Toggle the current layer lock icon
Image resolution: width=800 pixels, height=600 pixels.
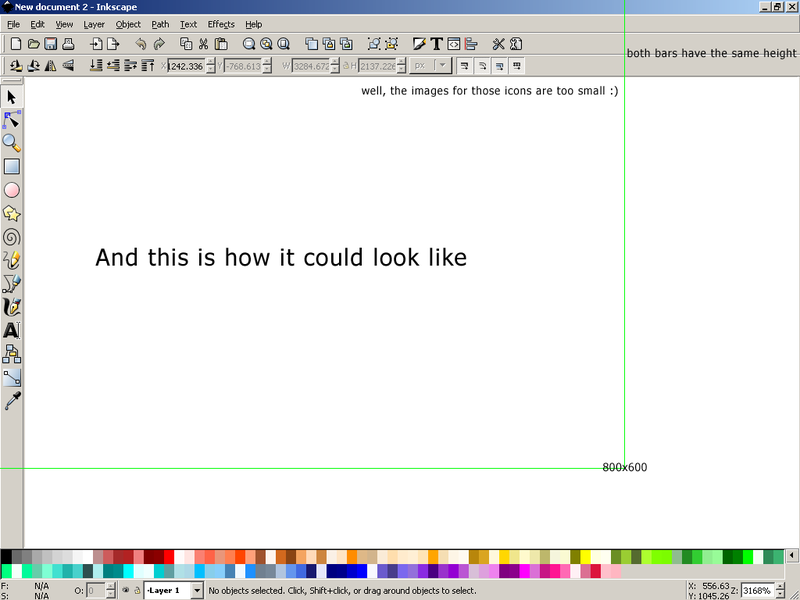coord(137,591)
